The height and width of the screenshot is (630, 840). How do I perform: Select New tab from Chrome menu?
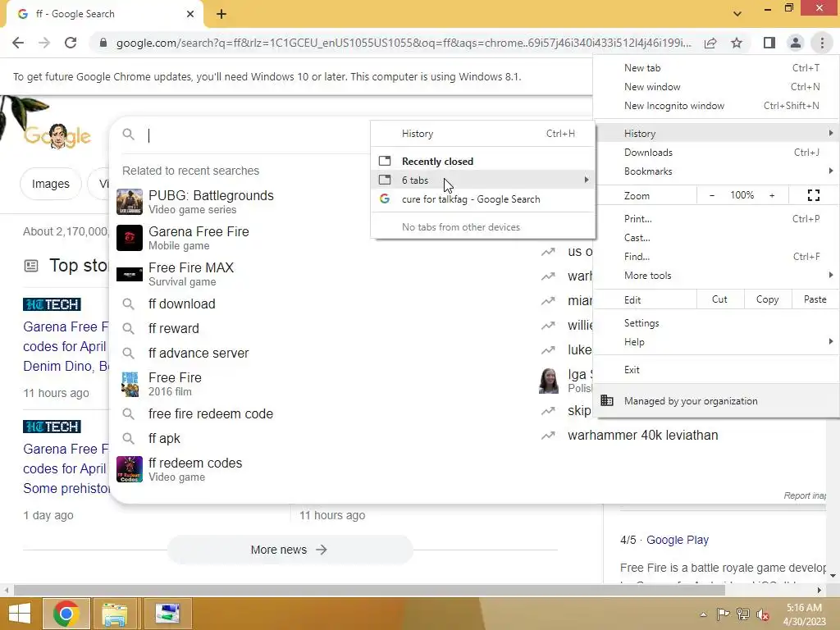(716, 68)
